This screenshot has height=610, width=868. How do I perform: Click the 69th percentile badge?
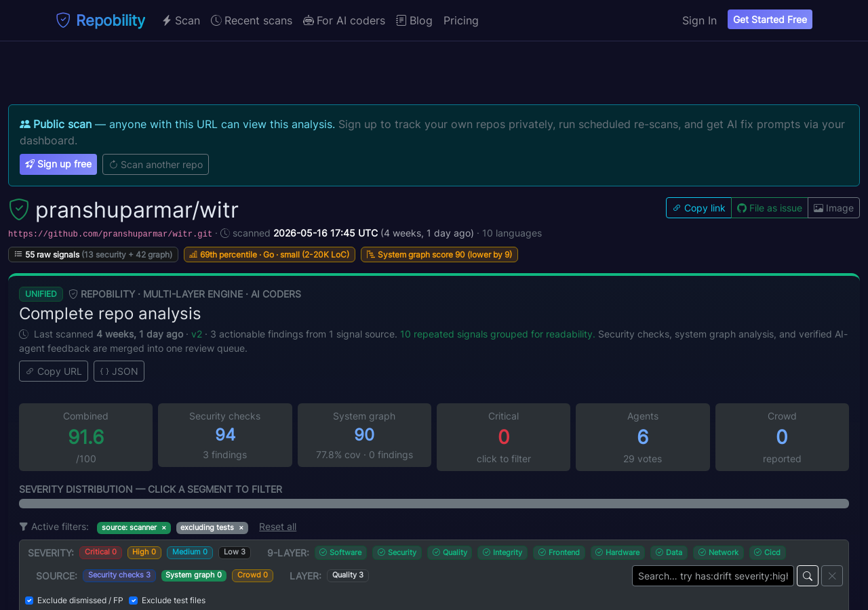point(269,254)
